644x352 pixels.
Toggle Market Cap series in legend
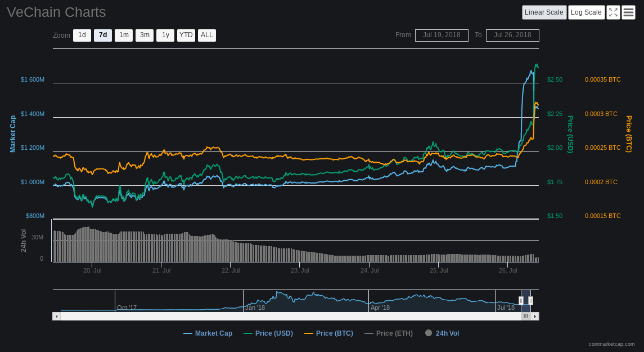point(208,333)
